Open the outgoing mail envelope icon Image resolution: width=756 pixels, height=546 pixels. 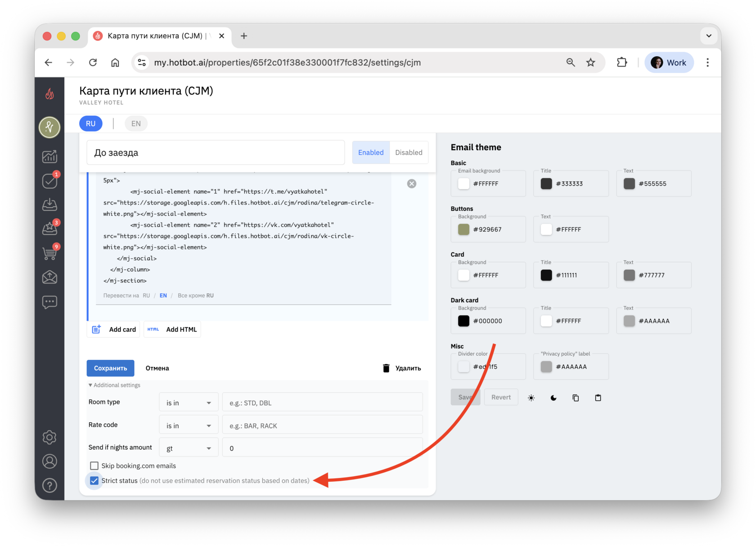49,277
